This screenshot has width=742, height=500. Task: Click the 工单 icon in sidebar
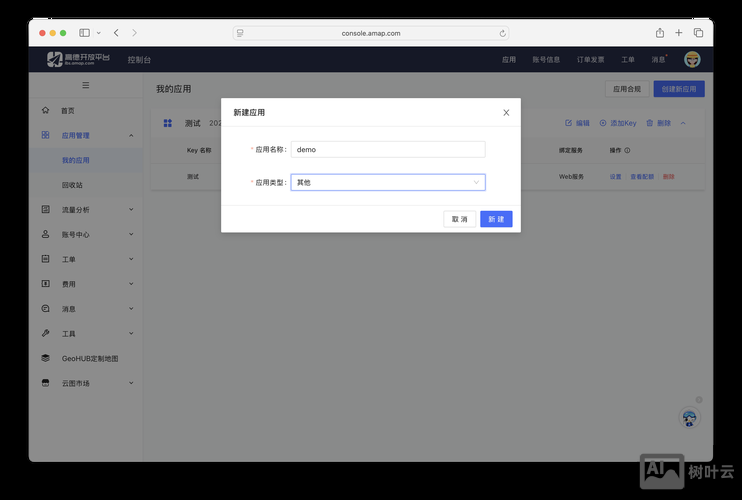45,259
